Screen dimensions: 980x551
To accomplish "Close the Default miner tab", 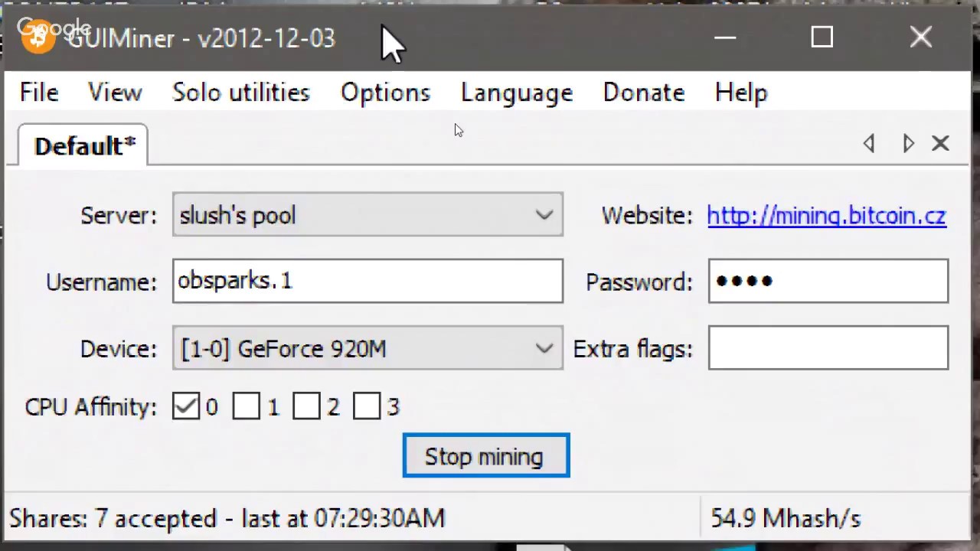I will (x=940, y=144).
